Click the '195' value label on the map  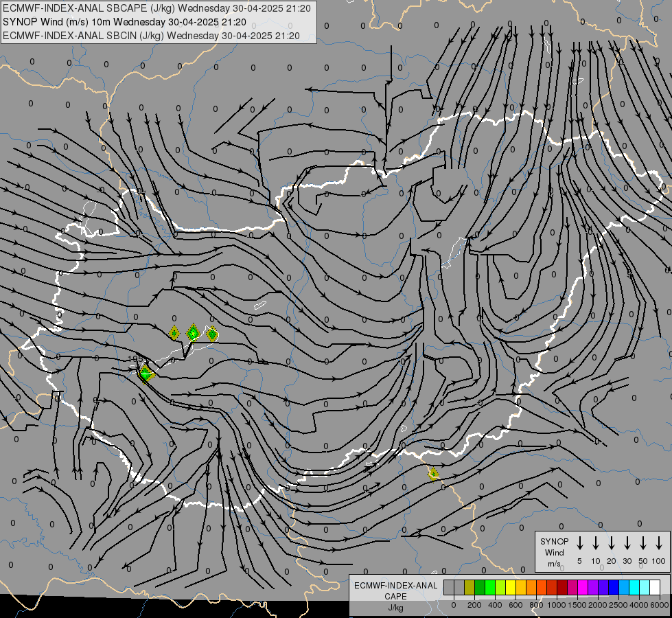point(135,358)
